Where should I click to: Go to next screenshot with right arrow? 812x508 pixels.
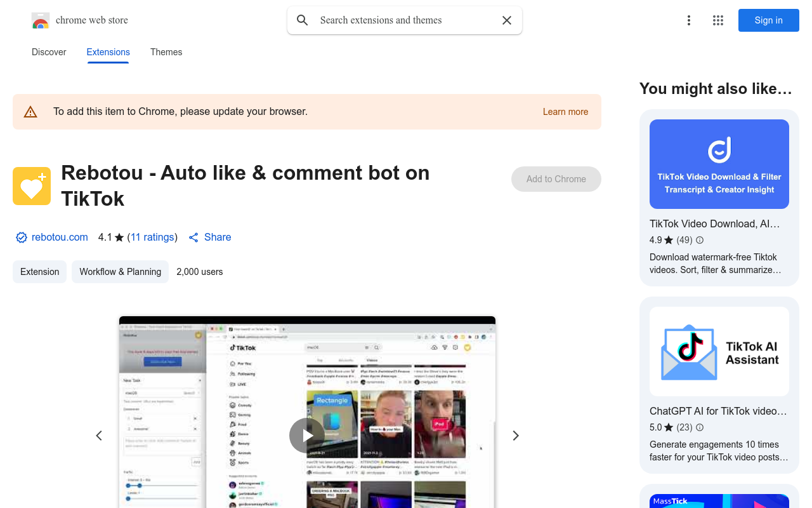point(516,436)
